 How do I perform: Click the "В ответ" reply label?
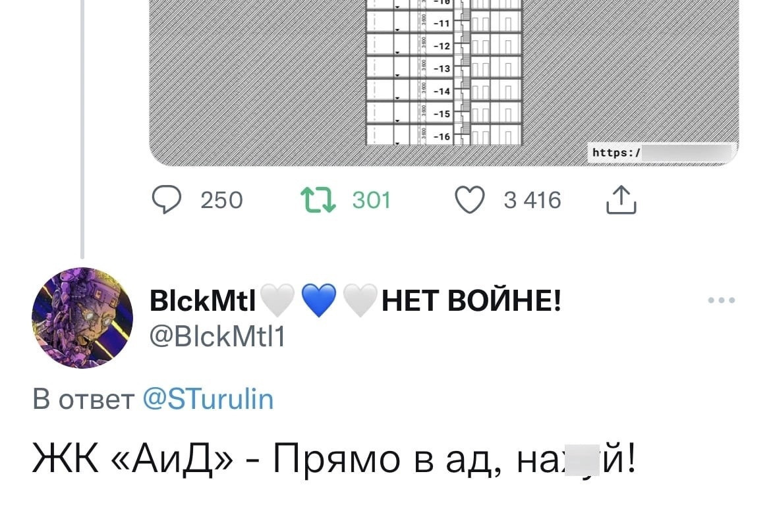point(83,399)
